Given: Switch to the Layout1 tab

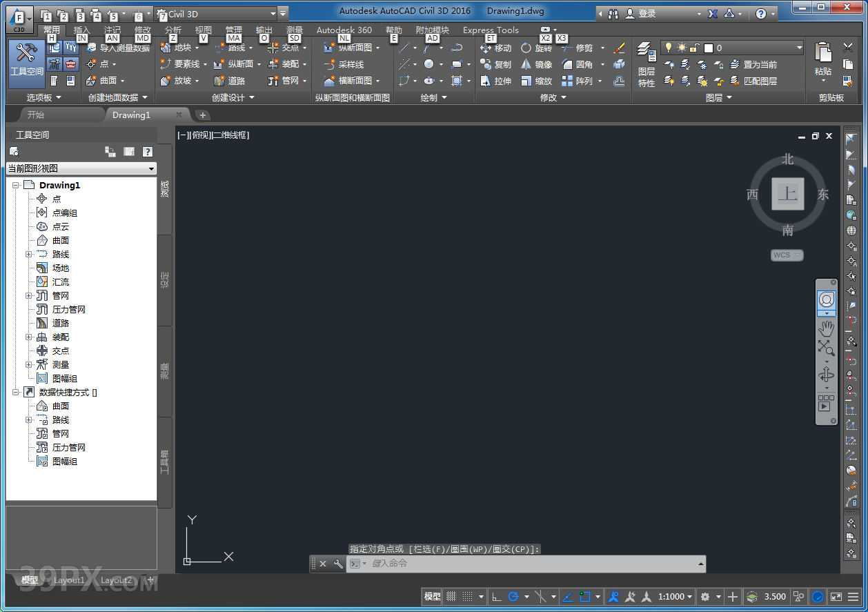Looking at the screenshot, I should pos(69,580).
